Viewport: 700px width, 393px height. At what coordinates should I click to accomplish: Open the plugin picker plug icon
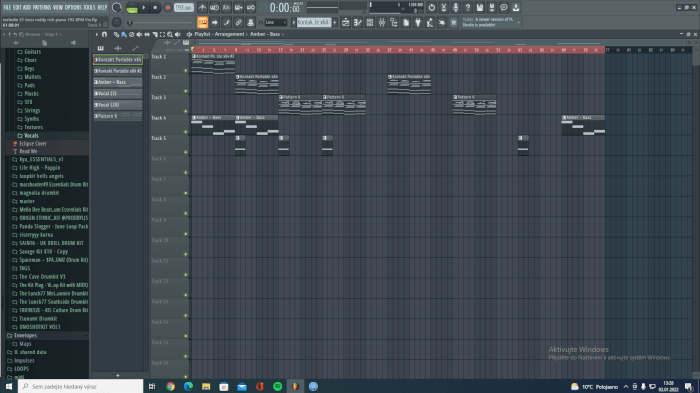(418, 22)
